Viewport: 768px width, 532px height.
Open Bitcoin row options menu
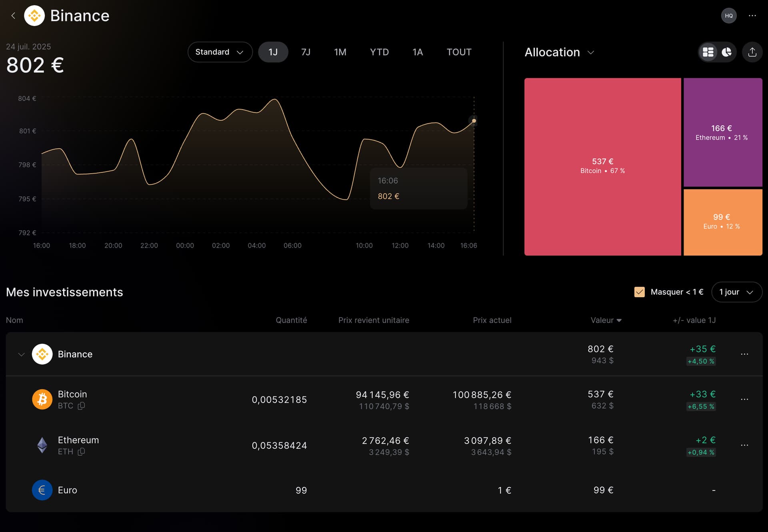click(x=744, y=399)
